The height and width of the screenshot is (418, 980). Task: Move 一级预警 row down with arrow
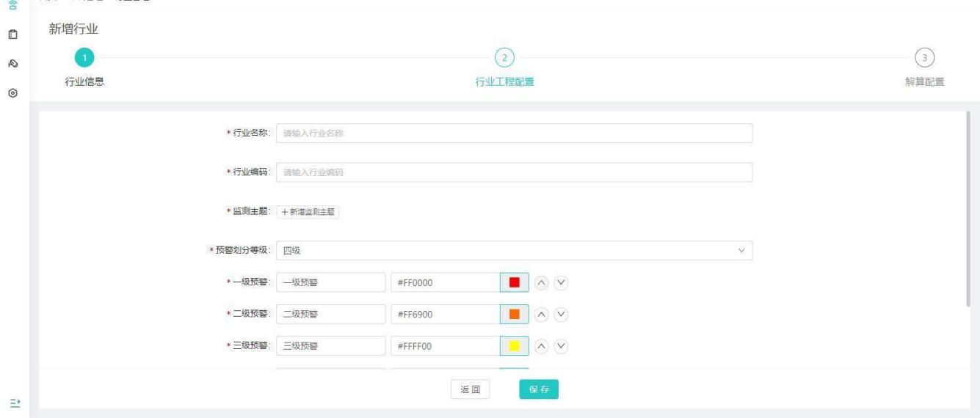coord(562,283)
